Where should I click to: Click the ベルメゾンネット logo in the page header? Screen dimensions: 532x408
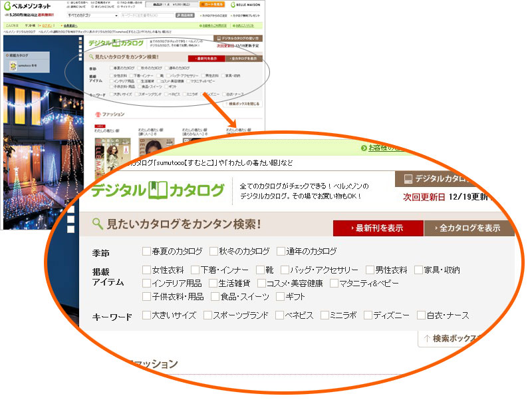coord(27,6)
